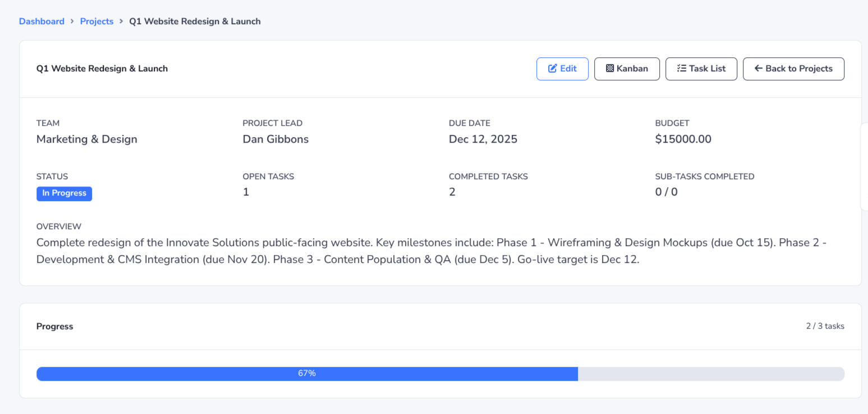Click the unfilled gray part of progress bar
The width and height of the screenshot is (868, 414).
point(710,374)
